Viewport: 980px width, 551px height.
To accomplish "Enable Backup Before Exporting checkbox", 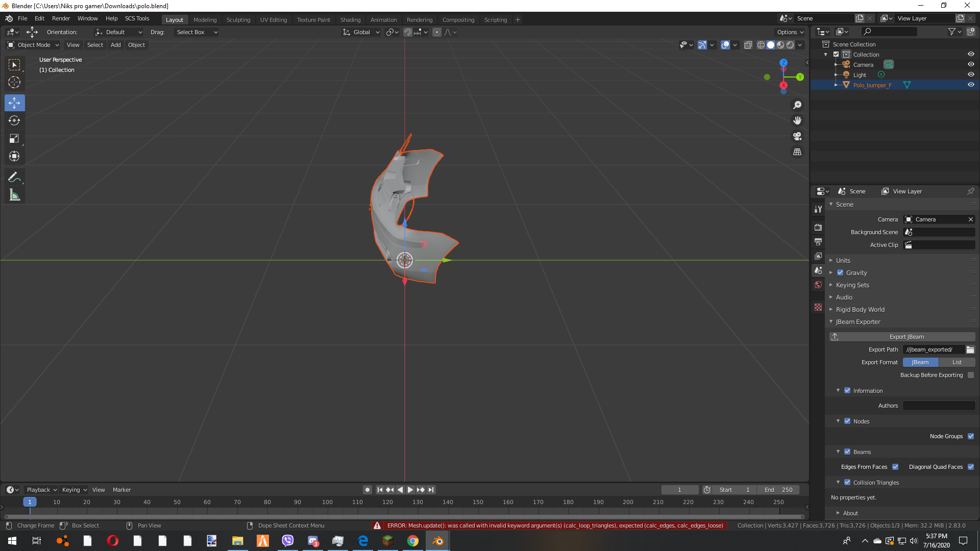I will pyautogui.click(x=971, y=375).
